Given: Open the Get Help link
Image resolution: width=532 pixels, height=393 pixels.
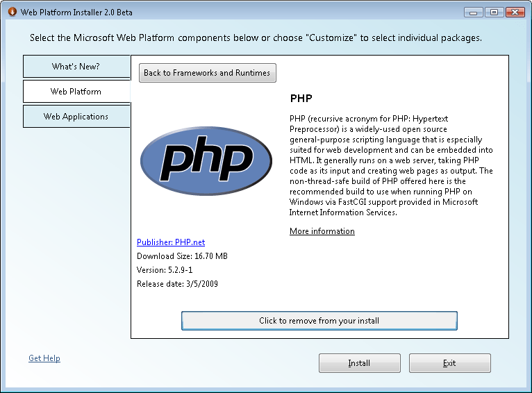Looking at the screenshot, I should [x=44, y=358].
